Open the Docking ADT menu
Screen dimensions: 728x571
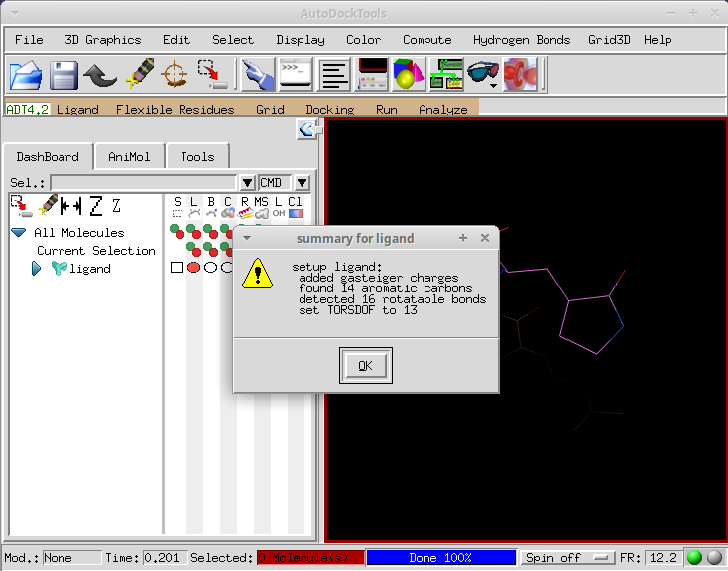[330, 110]
